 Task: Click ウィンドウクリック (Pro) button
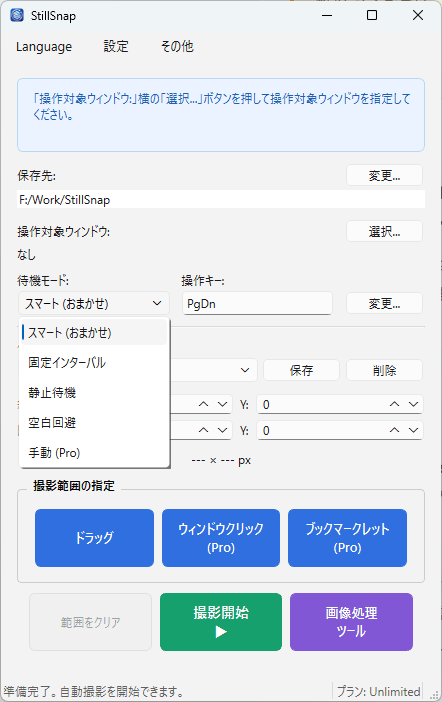[221, 538]
